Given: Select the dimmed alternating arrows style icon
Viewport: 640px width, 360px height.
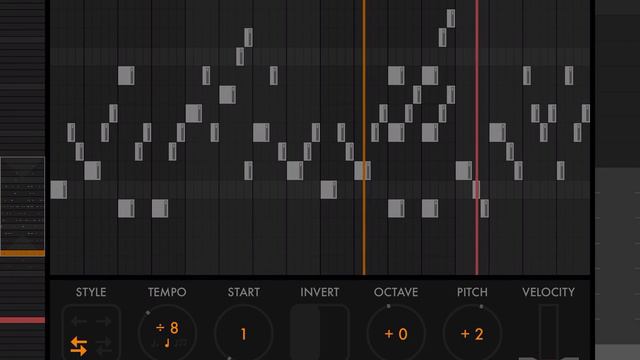Looking at the screenshot, I should click(104, 346).
